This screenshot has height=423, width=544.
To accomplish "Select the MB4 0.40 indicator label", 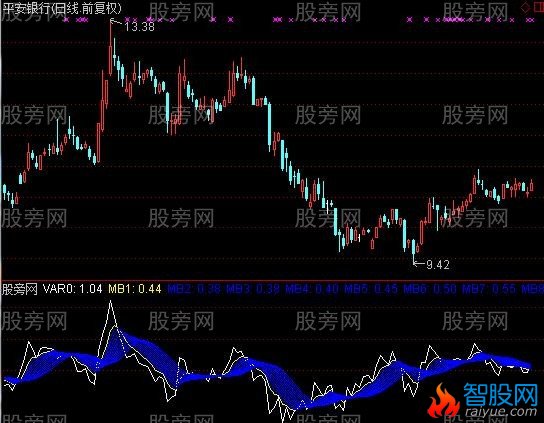I will point(312,289).
